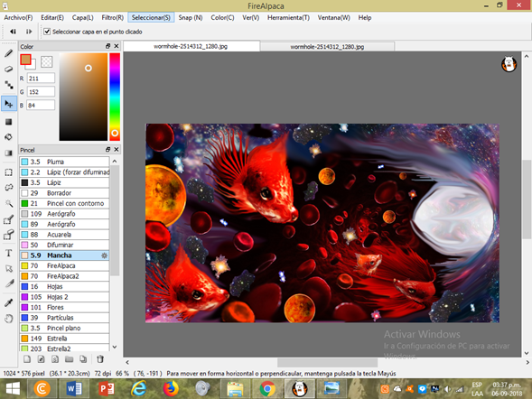Viewport: 532px width, 399px height.
Task: Select the Eraser tool
Action: pyautogui.click(x=8, y=70)
